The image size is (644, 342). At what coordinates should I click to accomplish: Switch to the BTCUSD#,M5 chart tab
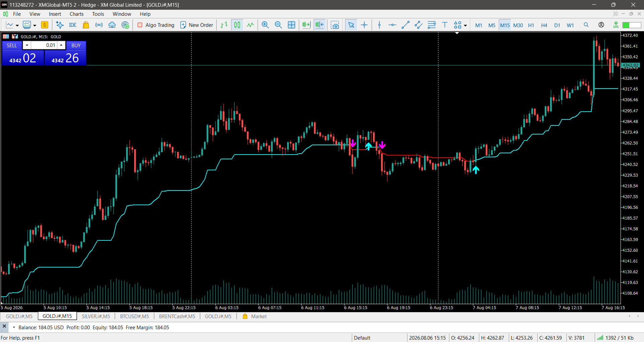coord(135,316)
